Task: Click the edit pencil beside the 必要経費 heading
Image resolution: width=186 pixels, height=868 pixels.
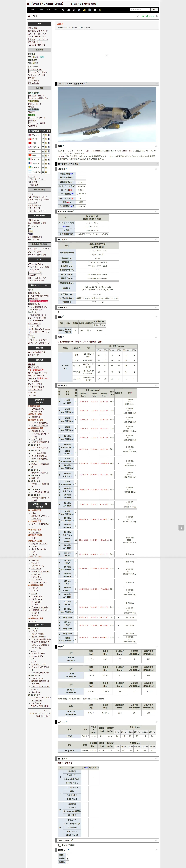Action: pyautogui.click(x=67, y=169)
